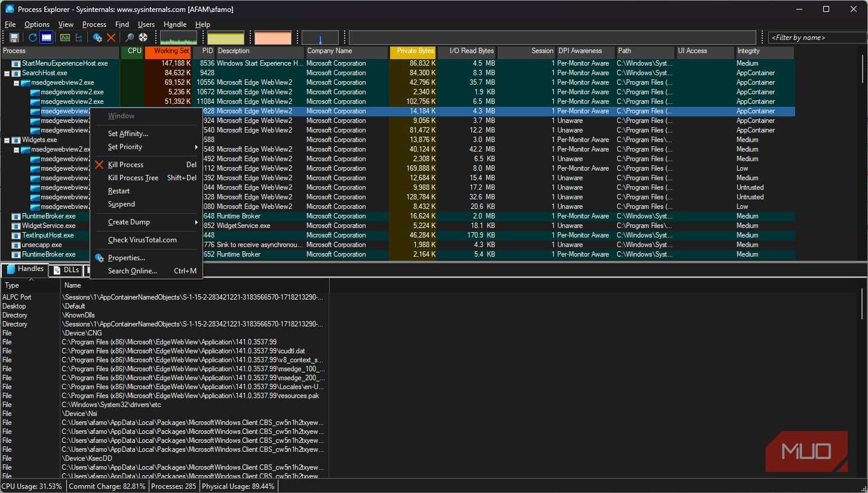Switch to the Handles tab
Image resolution: width=868 pixels, height=493 pixels.
pos(25,269)
